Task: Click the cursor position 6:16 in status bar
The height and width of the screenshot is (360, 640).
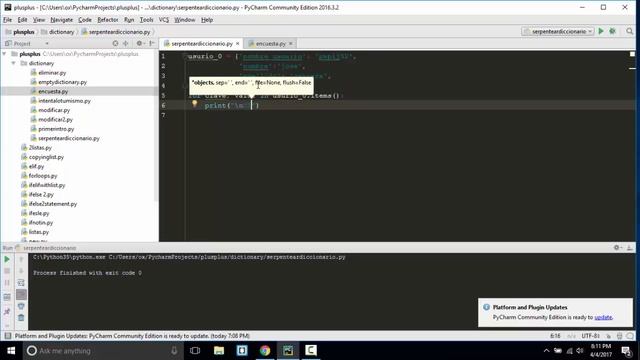Action: [555, 336]
